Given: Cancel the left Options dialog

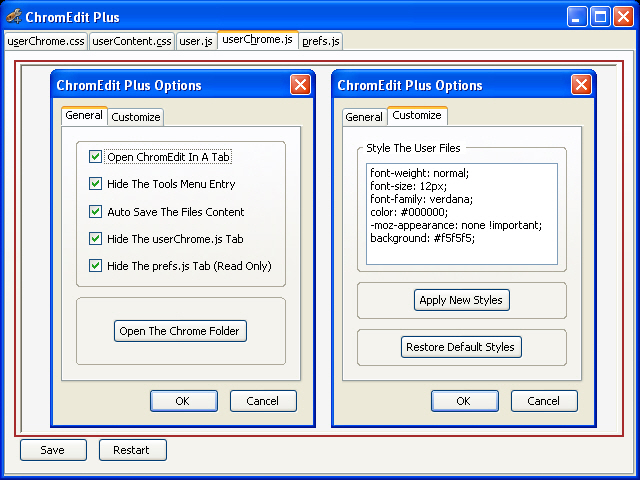Looking at the screenshot, I should coord(263,401).
